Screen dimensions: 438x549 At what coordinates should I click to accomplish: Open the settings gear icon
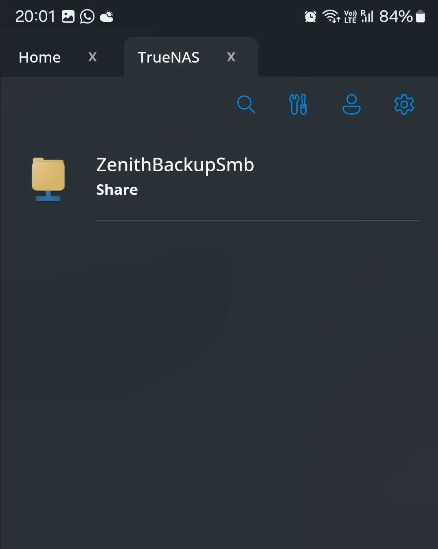(404, 104)
